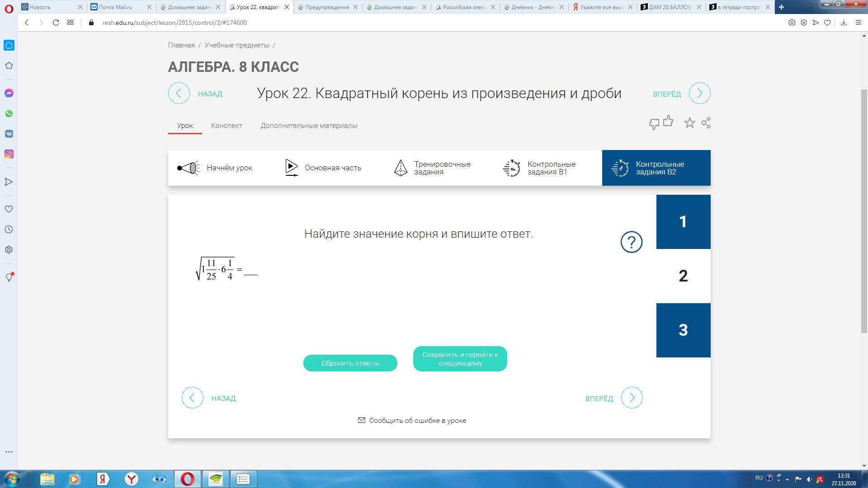Image resolution: width=868 pixels, height=488 pixels.
Task: Click the browser reload page icon
Action: coord(56,23)
